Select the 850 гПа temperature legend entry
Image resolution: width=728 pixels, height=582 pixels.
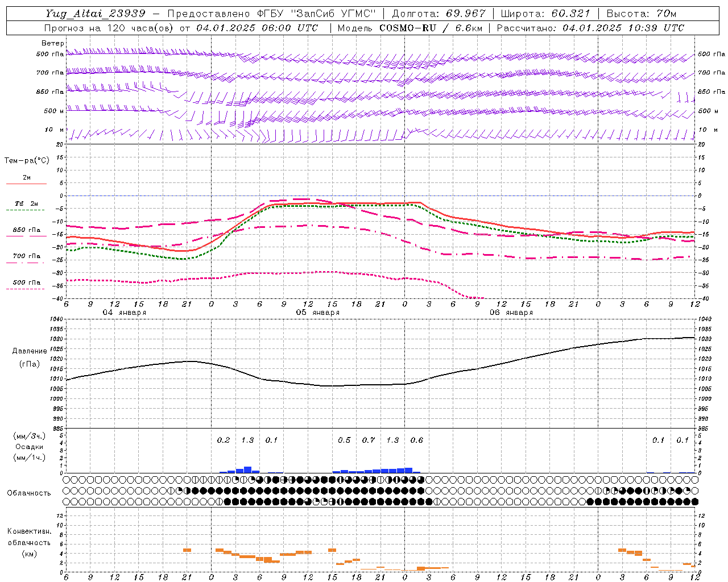pyautogui.click(x=27, y=230)
